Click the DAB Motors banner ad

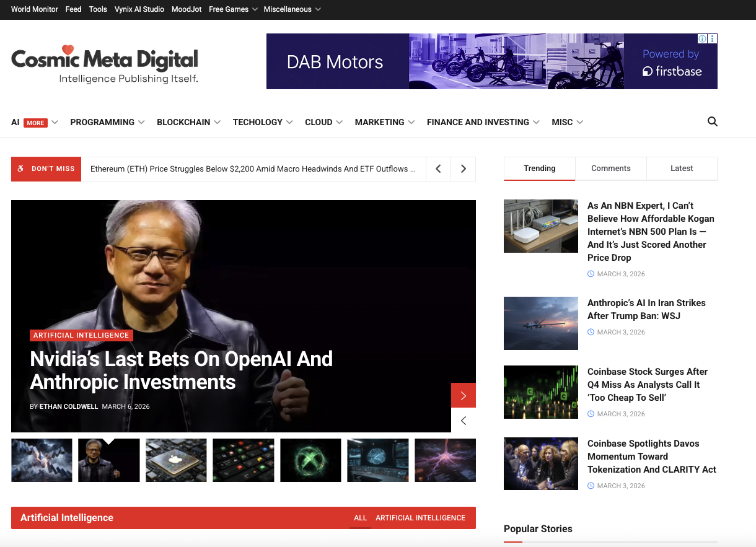click(492, 61)
